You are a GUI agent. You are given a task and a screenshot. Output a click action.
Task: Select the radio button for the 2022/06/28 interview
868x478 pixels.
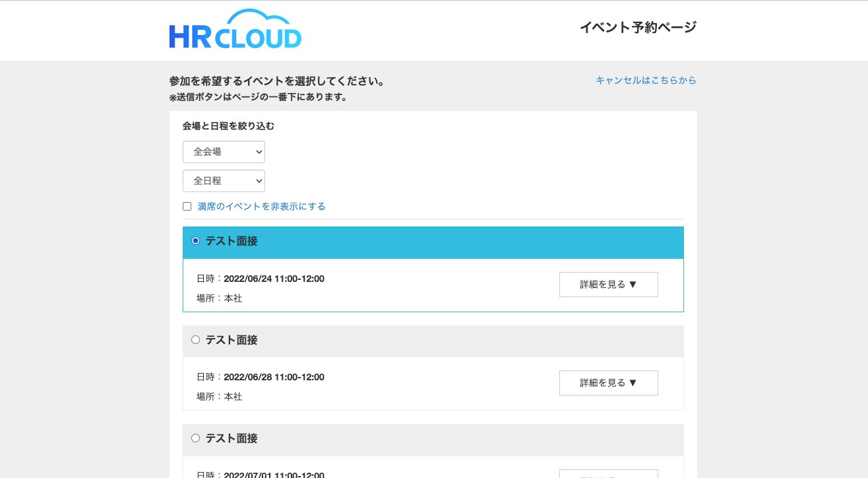pos(195,340)
